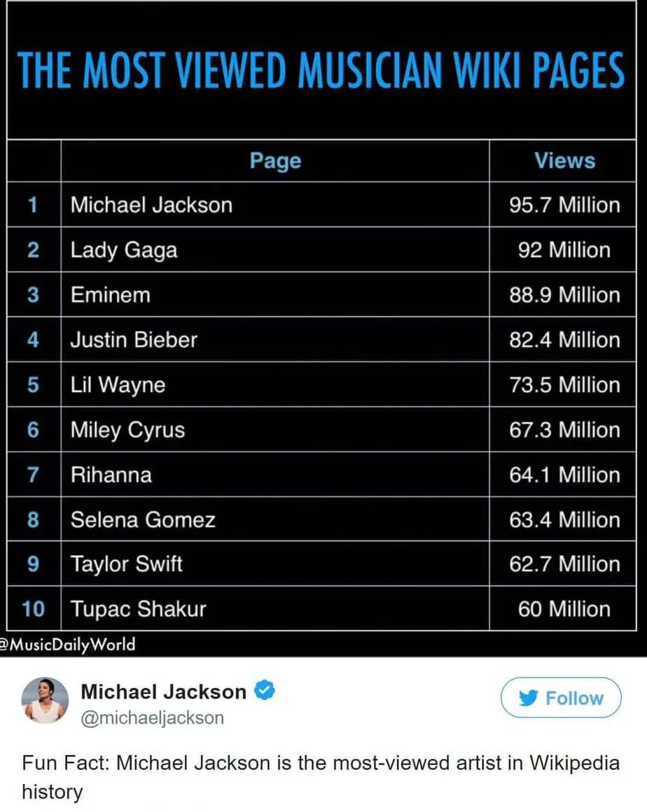
Task: Click the Tupac Shakur entry
Action: point(138,609)
